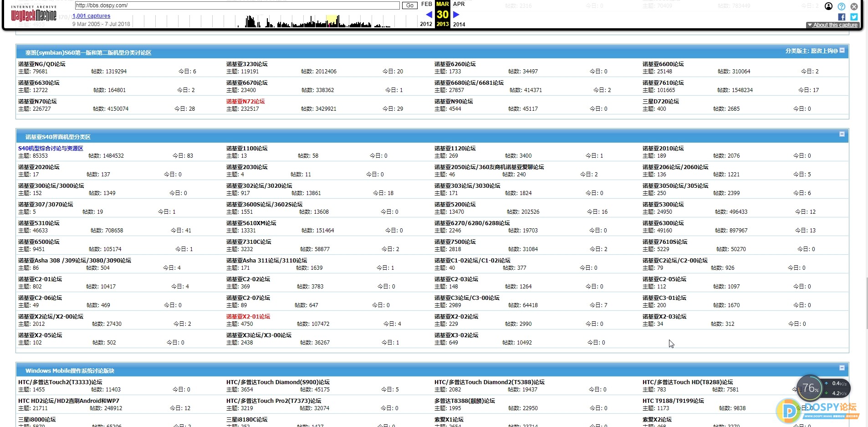
Task: Open the Wayback Machine logo
Action: [x=34, y=14]
